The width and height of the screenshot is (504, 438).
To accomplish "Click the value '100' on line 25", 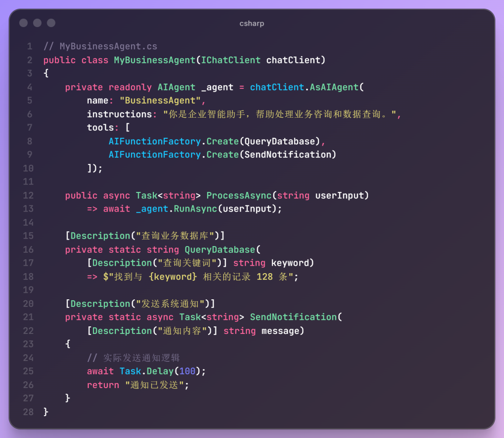I will [x=187, y=371].
